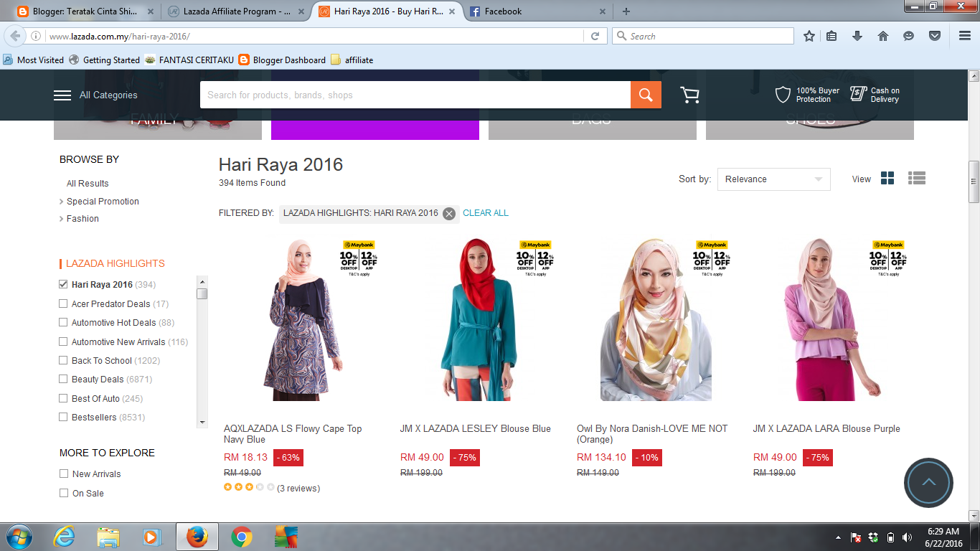Open JM X LAZADA LARA Blouse Purple title
This screenshot has width=980, height=551.
point(826,429)
